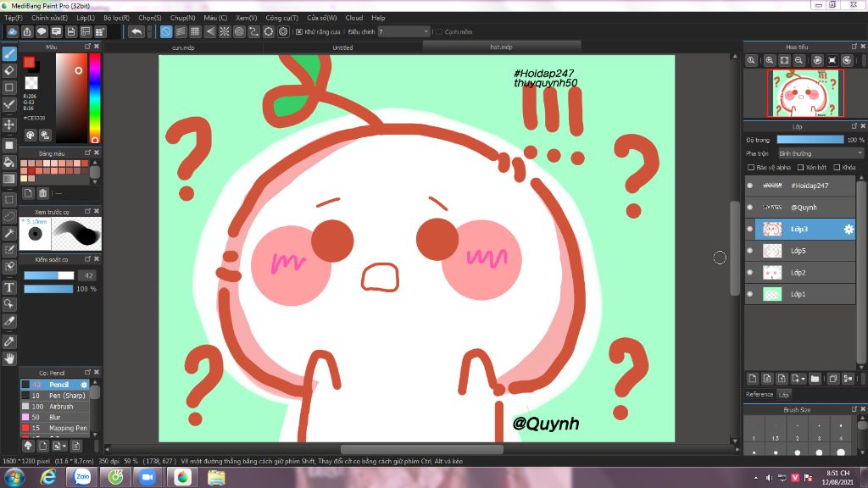Switch to cun.mdp tab
Viewport: 868px width, 488px height.
click(x=183, y=47)
